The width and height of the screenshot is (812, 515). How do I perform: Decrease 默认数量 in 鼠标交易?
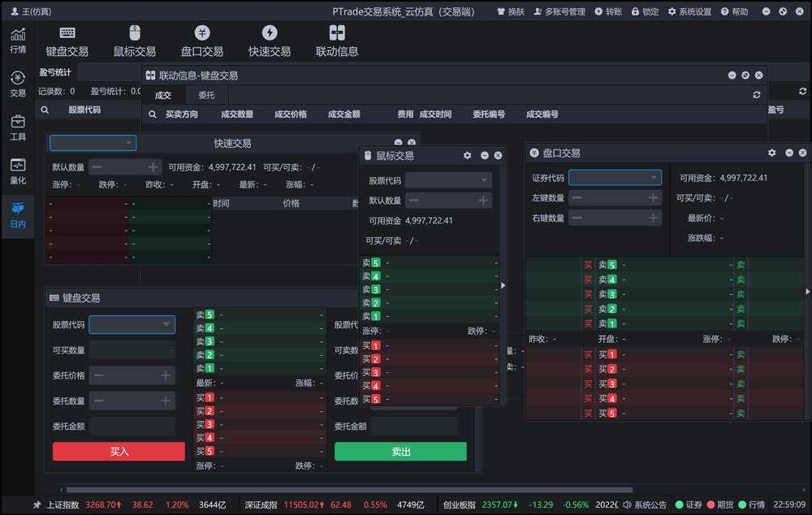pos(414,201)
